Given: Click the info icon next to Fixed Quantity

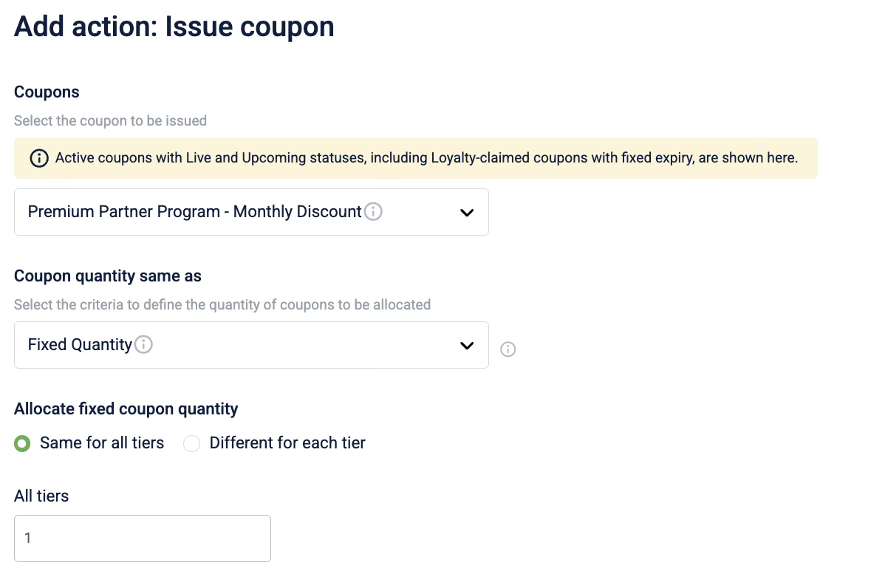Looking at the screenshot, I should [x=144, y=345].
